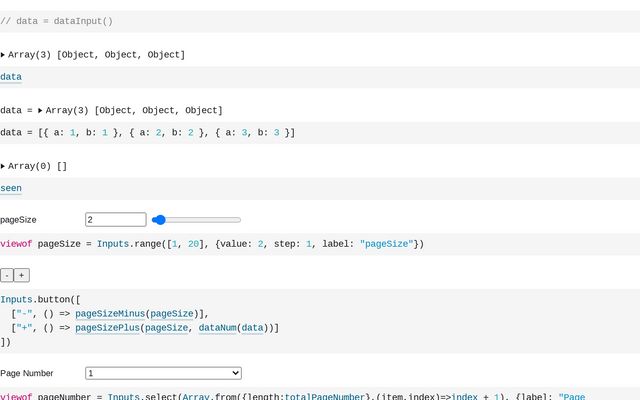Click the 'pageSize' label beside the number input

coord(16,219)
